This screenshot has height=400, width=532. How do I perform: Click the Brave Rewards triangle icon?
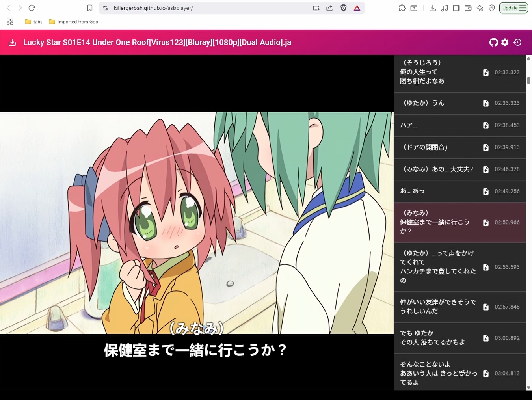(357, 8)
